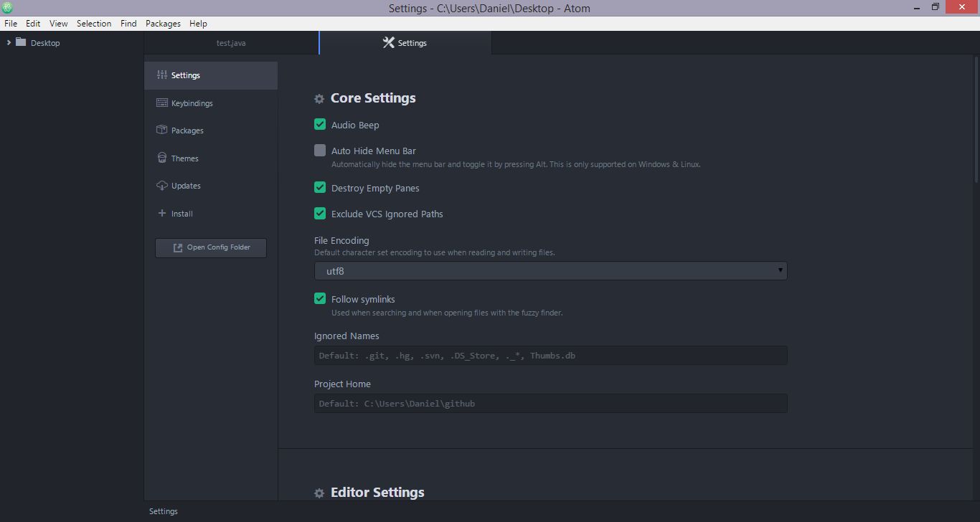980x522 pixels.
Task: Click the link icon on Open Config Folder
Action: click(178, 247)
